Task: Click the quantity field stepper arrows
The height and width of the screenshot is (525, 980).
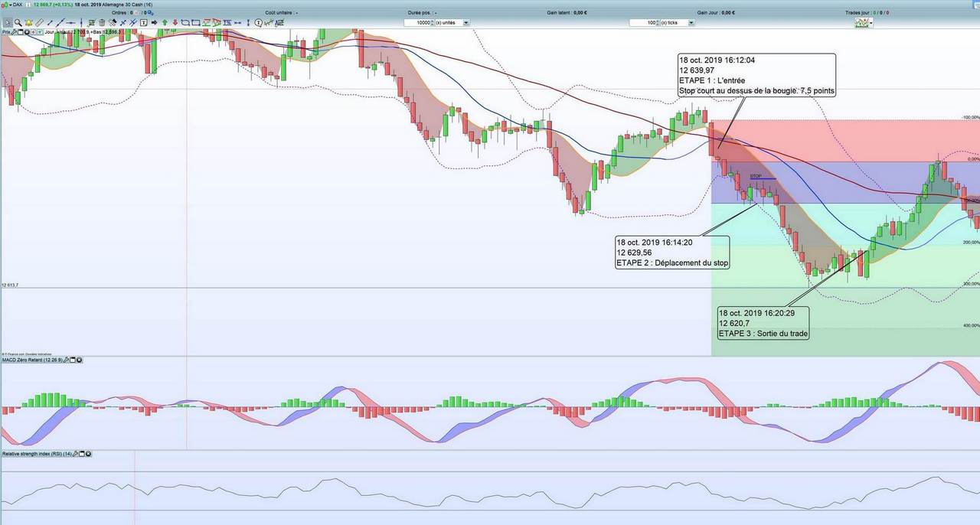Action: [433, 23]
